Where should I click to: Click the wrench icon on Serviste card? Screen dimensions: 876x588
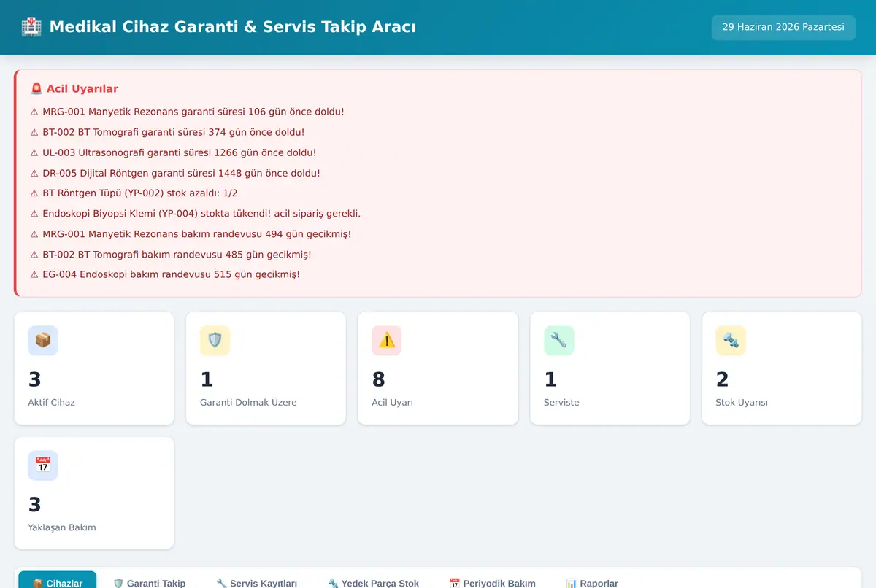558,340
